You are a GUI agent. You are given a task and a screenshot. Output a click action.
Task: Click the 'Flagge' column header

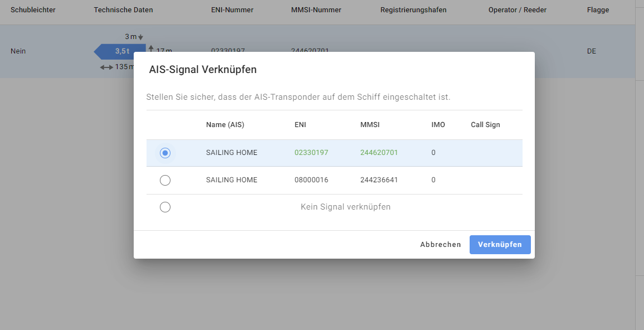598,10
